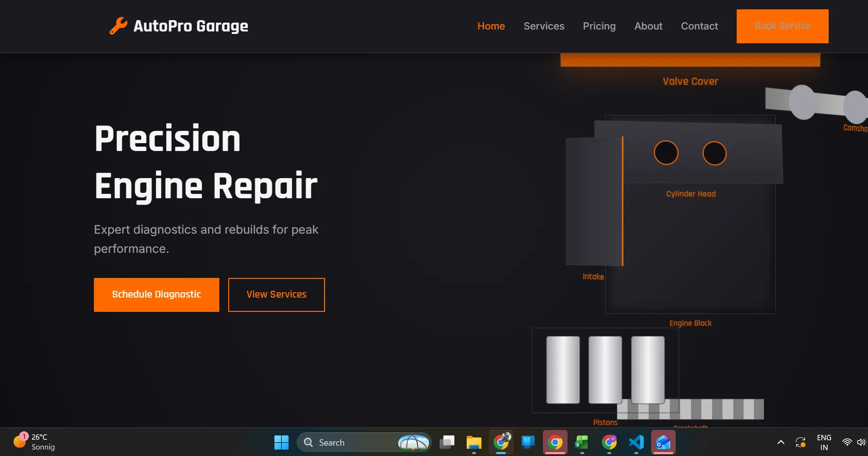The height and width of the screenshot is (456, 868).
Task: Select the Valve Cover engine part
Action: click(690, 60)
